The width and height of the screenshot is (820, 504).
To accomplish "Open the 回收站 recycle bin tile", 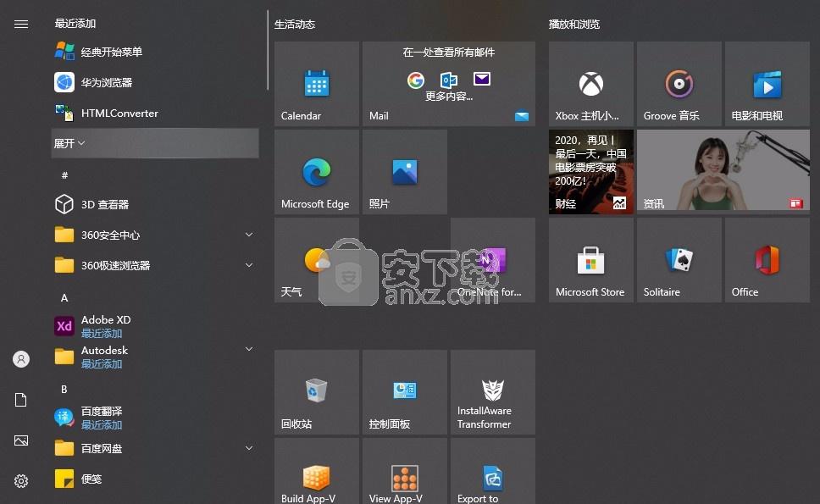I will pos(317,392).
